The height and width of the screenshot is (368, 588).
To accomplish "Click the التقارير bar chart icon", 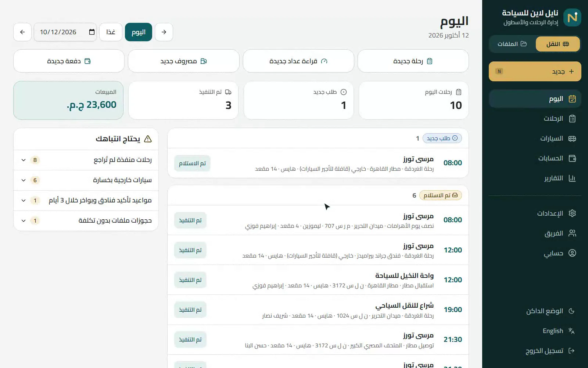I will 572,178.
